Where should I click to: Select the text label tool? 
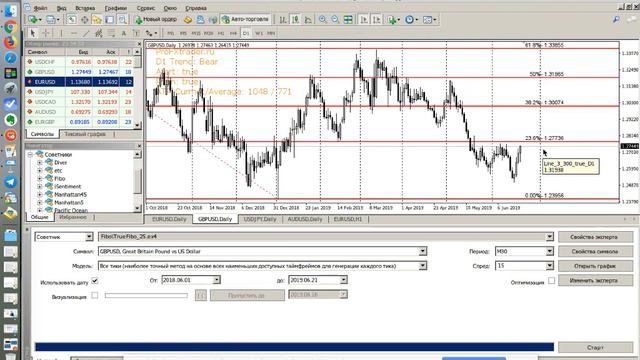[124, 33]
